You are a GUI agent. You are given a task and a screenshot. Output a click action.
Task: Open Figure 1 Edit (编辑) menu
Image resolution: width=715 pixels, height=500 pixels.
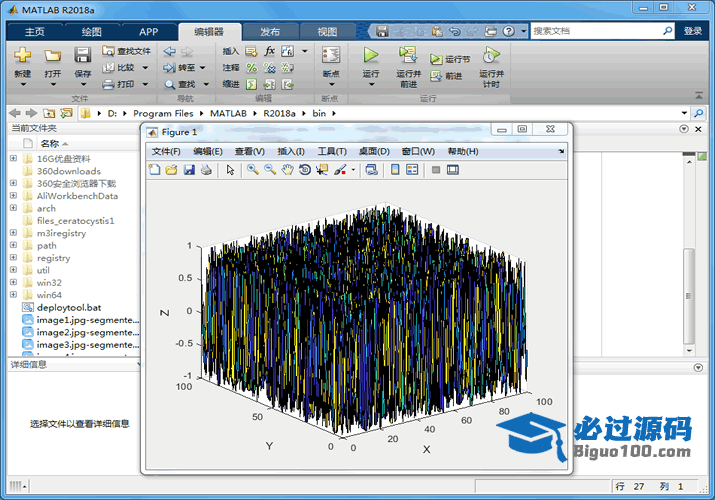pos(208,151)
